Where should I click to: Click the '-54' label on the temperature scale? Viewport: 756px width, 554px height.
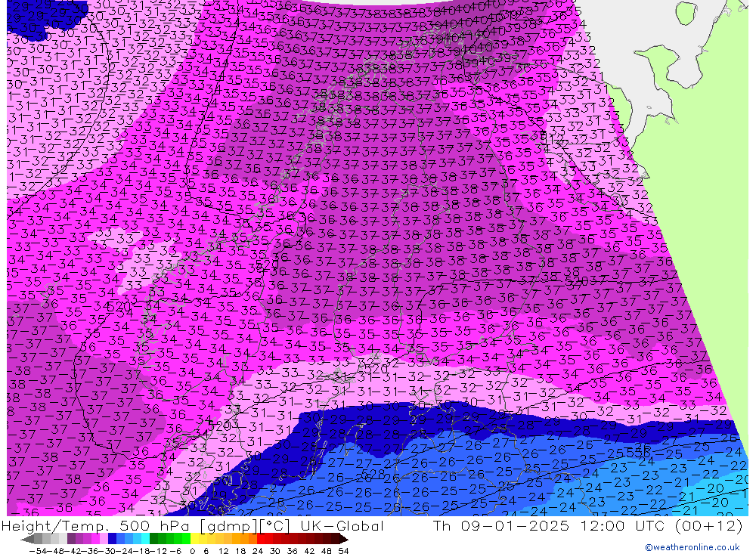(38, 551)
